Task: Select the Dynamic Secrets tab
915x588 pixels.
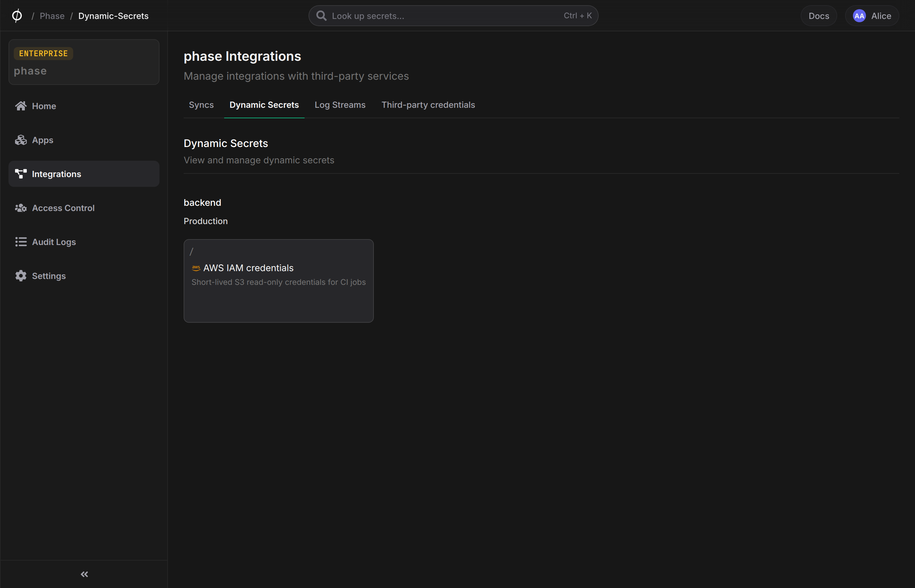Action: pos(264,105)
